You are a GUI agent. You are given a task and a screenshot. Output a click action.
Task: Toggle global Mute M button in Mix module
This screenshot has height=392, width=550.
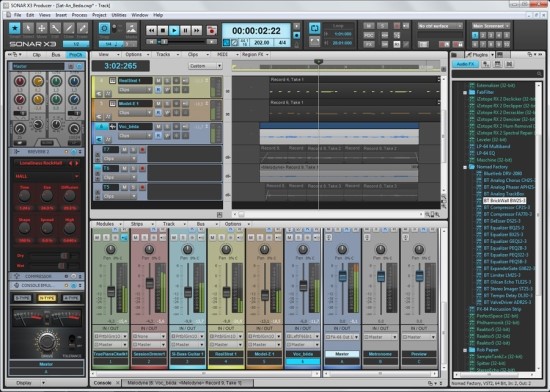(369, 26)
